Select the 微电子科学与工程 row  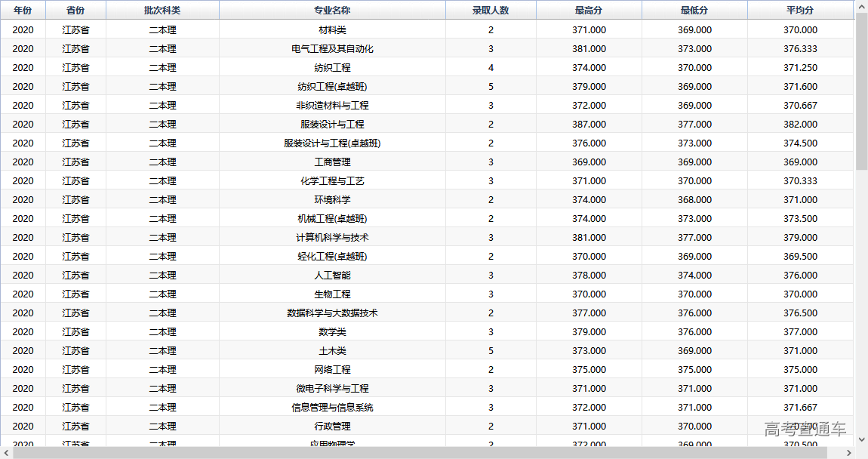pyautogui.click(x=332, y=389)
